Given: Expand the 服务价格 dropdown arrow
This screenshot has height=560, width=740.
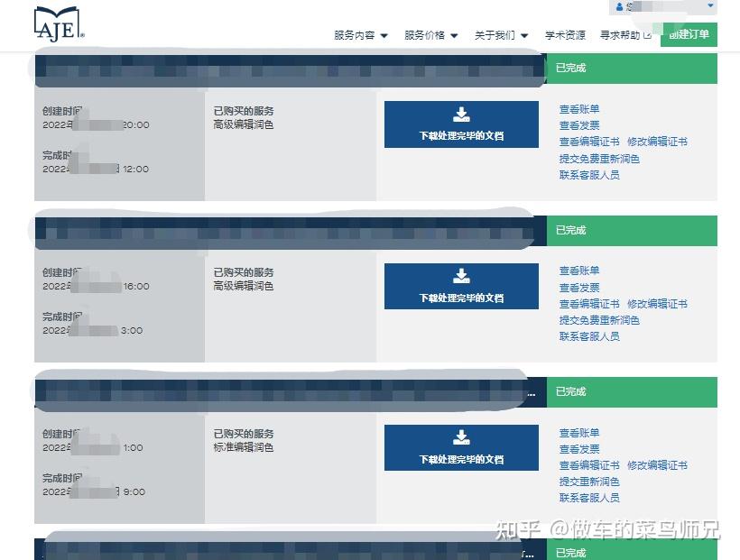Looking at the screenshot, I should click(x=454, y=35).
